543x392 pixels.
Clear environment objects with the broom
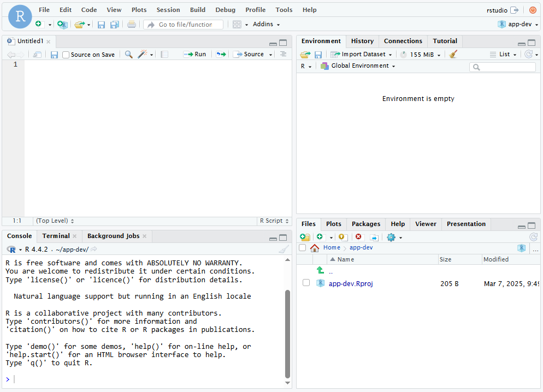(x=453, y=54)
